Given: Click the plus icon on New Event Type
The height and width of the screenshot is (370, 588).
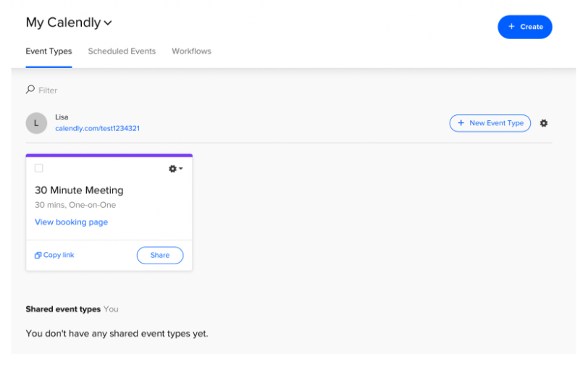Looking at the screenshot, I should [x=461, y=123].
